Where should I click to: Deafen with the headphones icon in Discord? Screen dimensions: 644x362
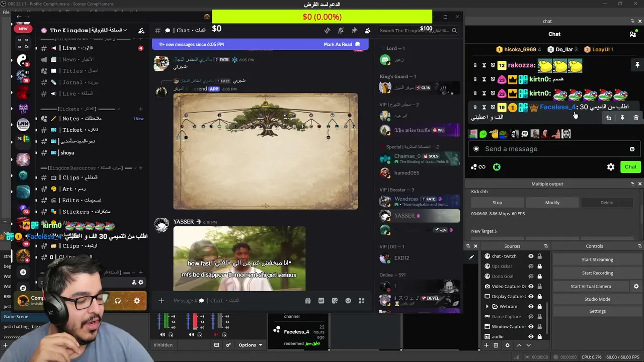(118, 301)
